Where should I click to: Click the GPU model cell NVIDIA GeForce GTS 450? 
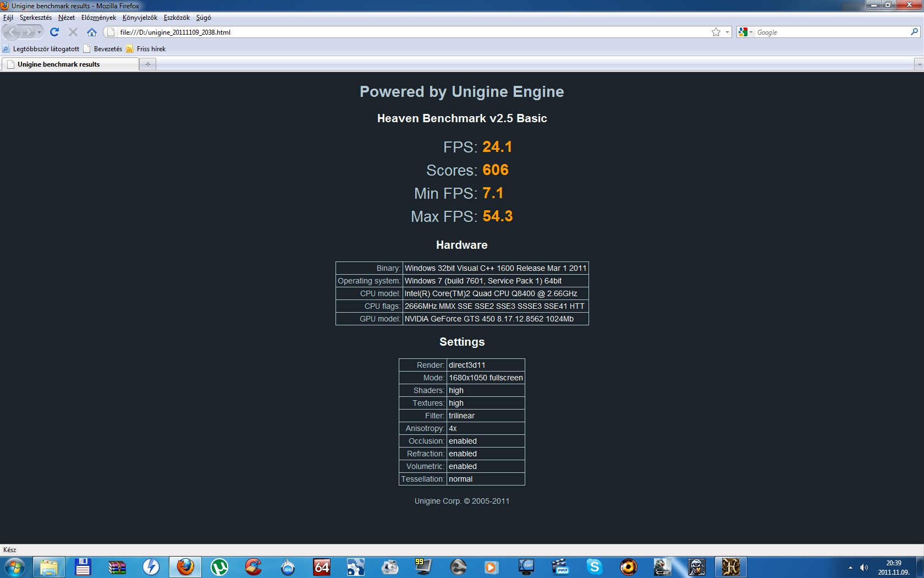coord(496,319)
